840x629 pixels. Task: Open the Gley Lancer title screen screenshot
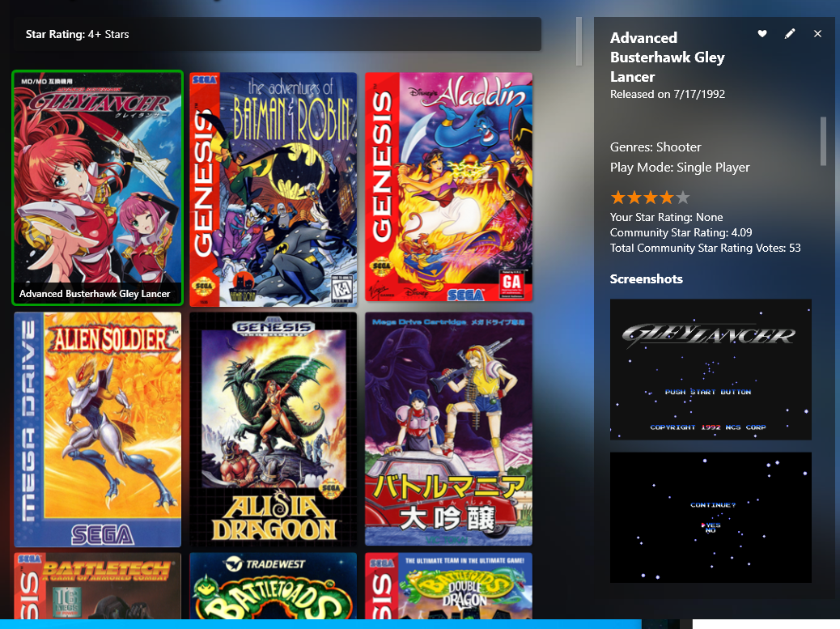[x=711, y=370]
